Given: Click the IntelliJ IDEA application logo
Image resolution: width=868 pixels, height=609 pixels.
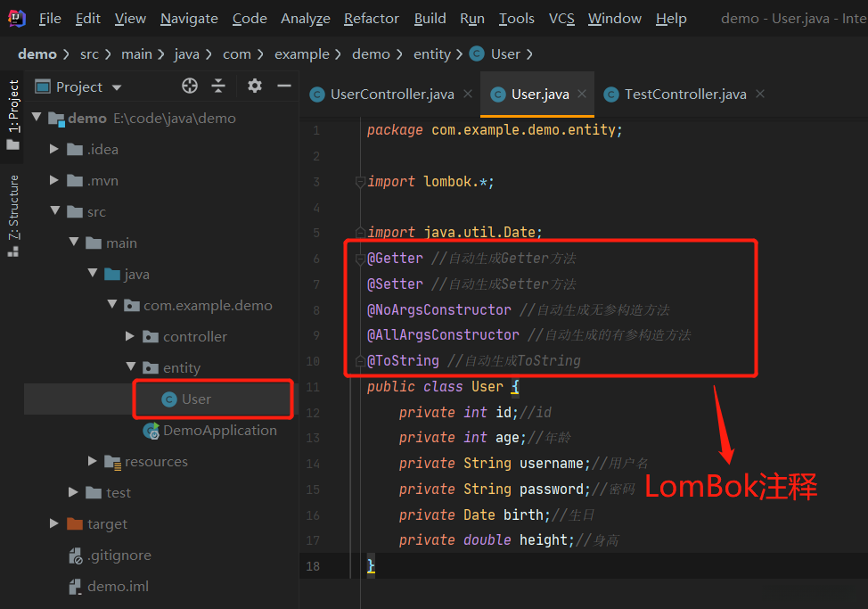Looking at the screenshot, I should pos(17,18).
